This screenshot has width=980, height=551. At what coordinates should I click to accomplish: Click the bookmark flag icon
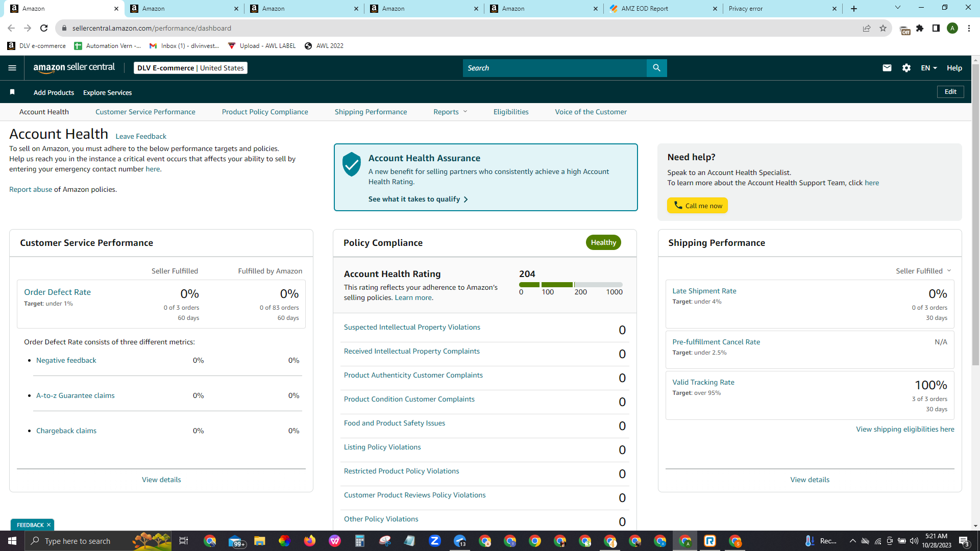point(12,92)
